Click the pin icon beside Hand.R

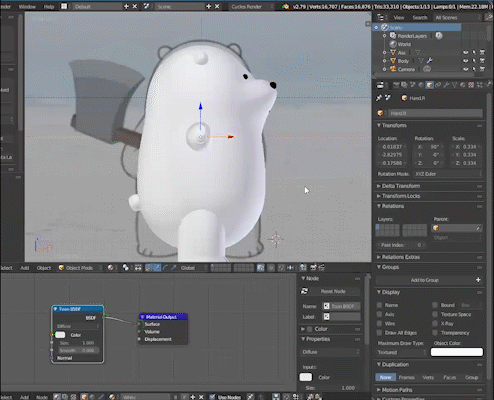pos(379,98)
